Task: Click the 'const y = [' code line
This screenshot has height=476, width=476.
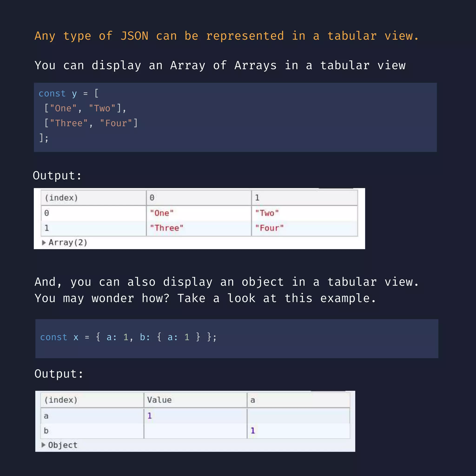Action: (69, 94)
